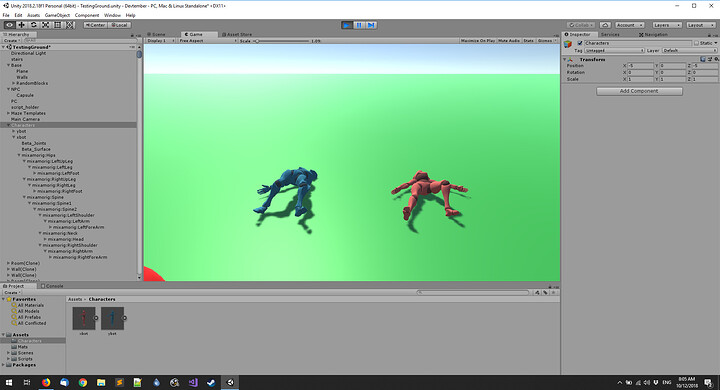Click project search by type icon
This screenshot has width=720, height=390.
pyautogui.click(x=537, y=293)
